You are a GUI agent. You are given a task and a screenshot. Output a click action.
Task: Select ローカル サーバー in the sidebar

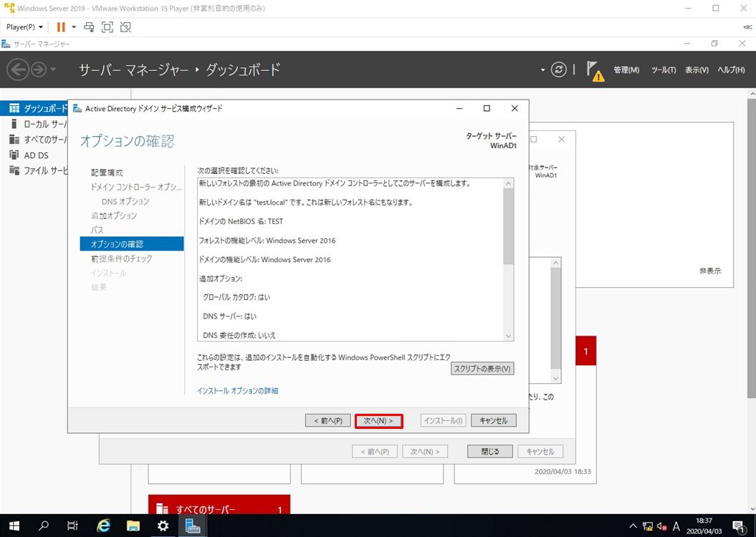(x=34, y=124)
